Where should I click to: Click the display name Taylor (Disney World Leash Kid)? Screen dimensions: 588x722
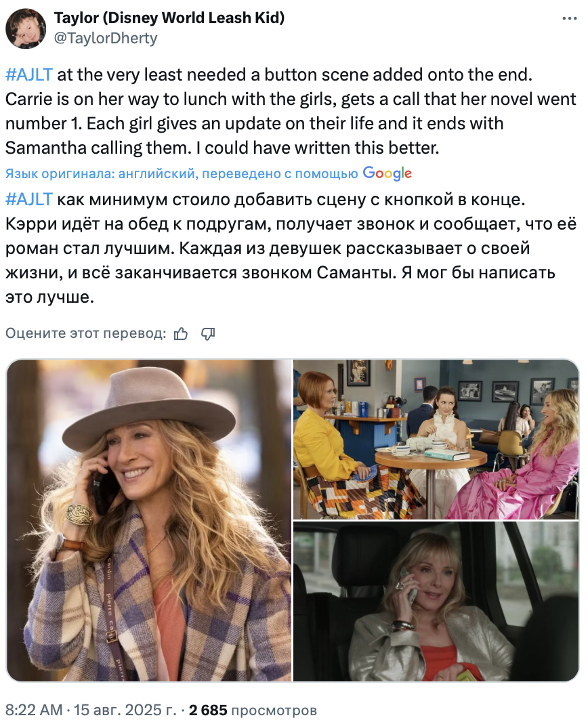point(169,18)
